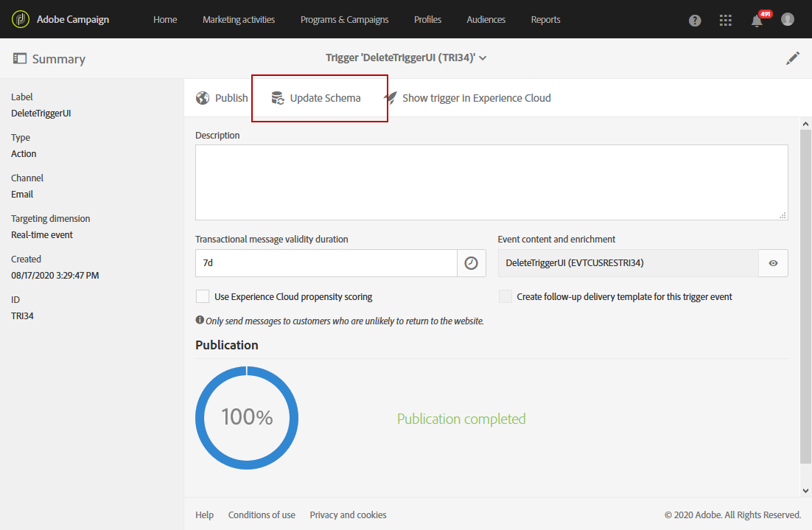
Task: Click the Update Schema button
Action: click(316, 98)
